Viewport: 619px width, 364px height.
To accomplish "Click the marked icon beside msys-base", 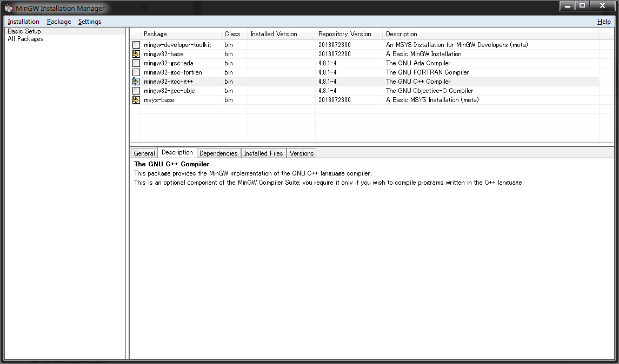I will [x=136, y=100].
